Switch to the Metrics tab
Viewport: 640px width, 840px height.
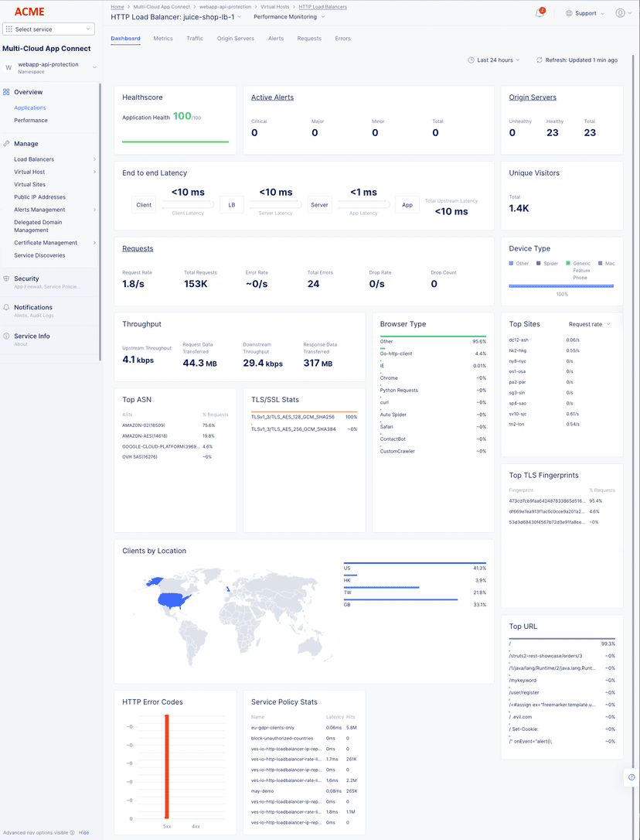tap(163, 38)
